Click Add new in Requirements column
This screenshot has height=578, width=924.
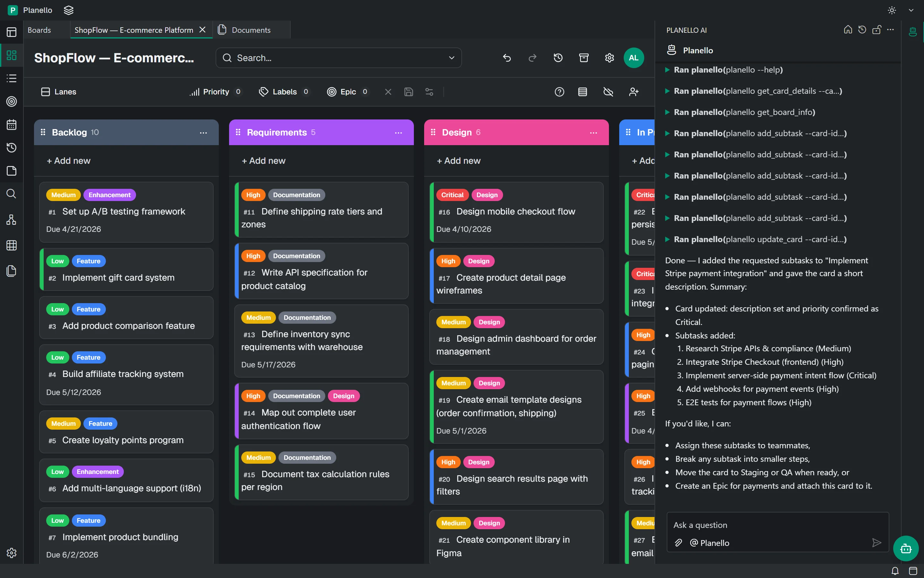264,161
